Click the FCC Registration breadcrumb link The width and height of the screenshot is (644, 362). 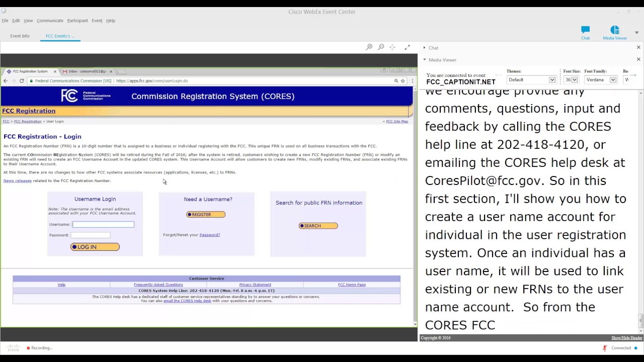pos(28,121)
